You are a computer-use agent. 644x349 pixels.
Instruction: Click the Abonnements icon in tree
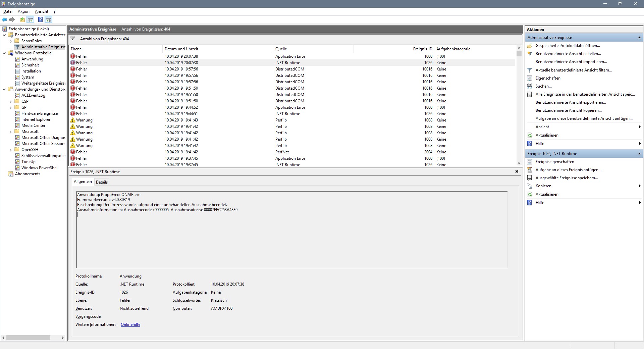(11, 174)
